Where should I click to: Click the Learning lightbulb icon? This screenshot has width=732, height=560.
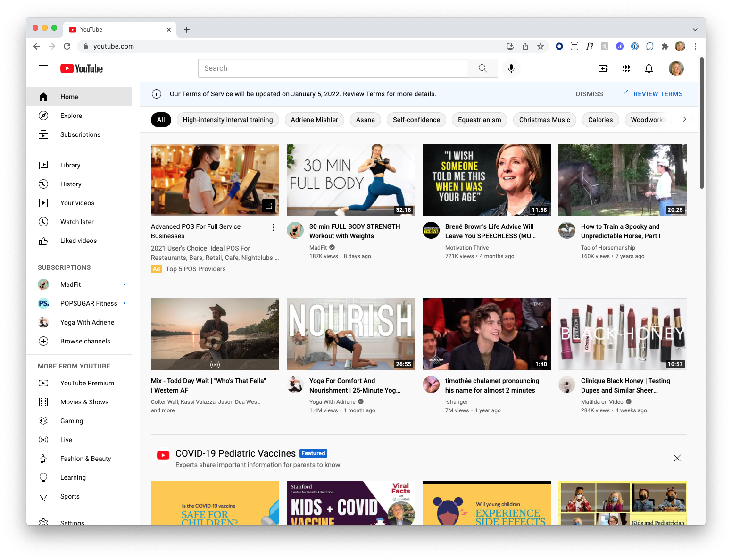43,477
